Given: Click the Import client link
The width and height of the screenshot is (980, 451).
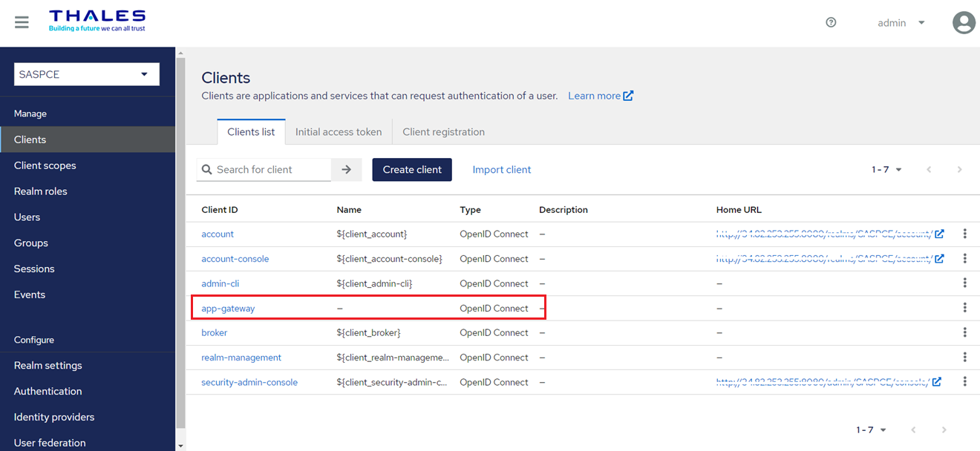Looking at the screenshot, I should point(502,170).
